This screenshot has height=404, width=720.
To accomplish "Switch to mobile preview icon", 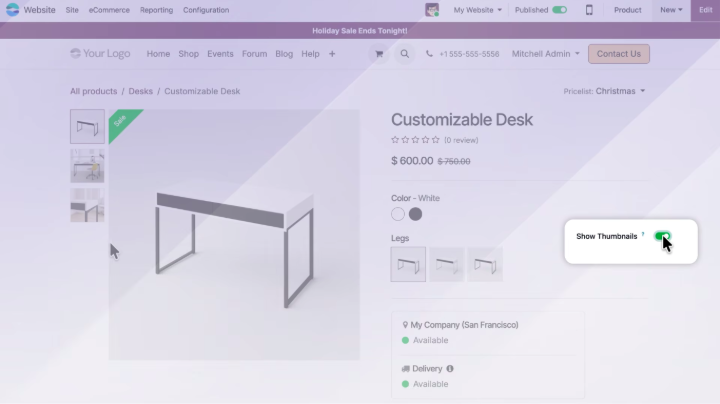I will coord(589,10).
